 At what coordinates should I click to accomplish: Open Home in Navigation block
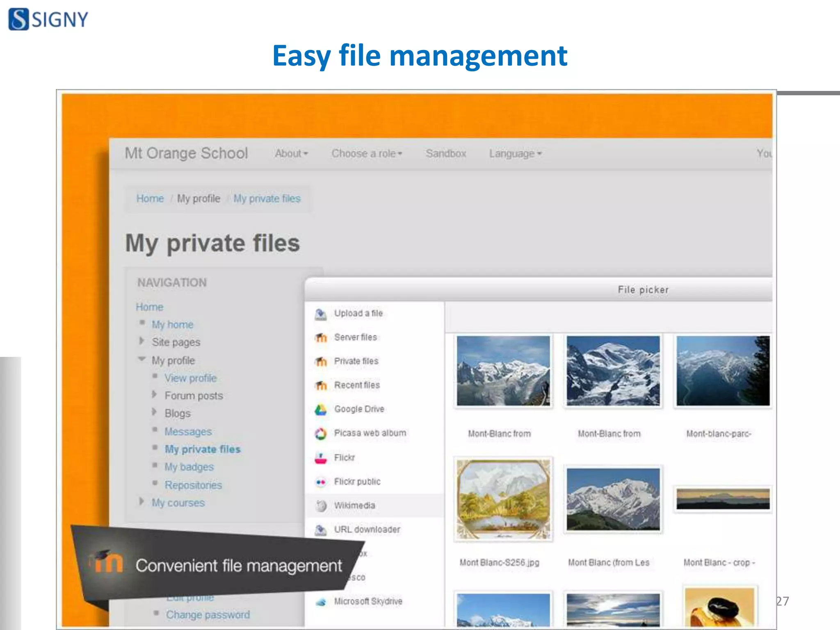tap(149, 307)
